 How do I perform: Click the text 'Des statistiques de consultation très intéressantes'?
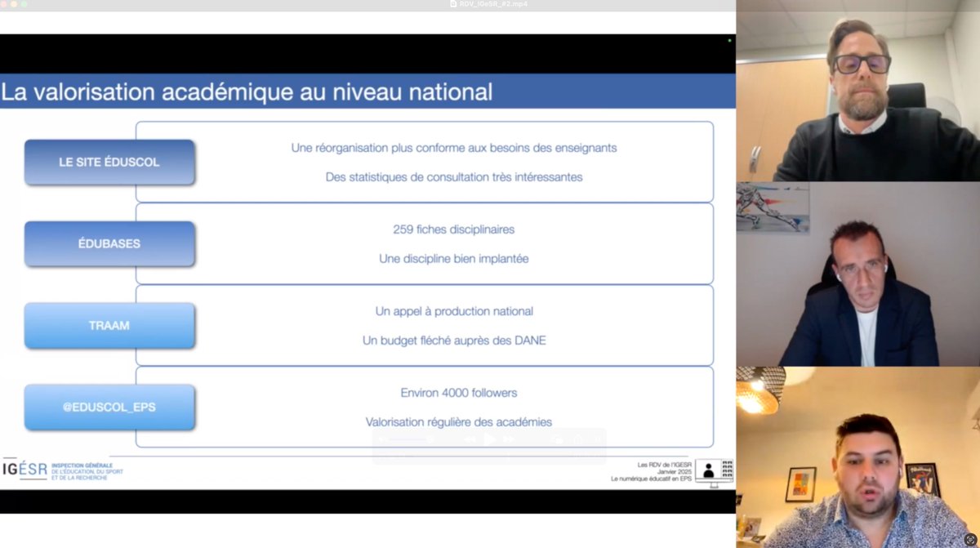pyautogui.click(x=454, y=176)
